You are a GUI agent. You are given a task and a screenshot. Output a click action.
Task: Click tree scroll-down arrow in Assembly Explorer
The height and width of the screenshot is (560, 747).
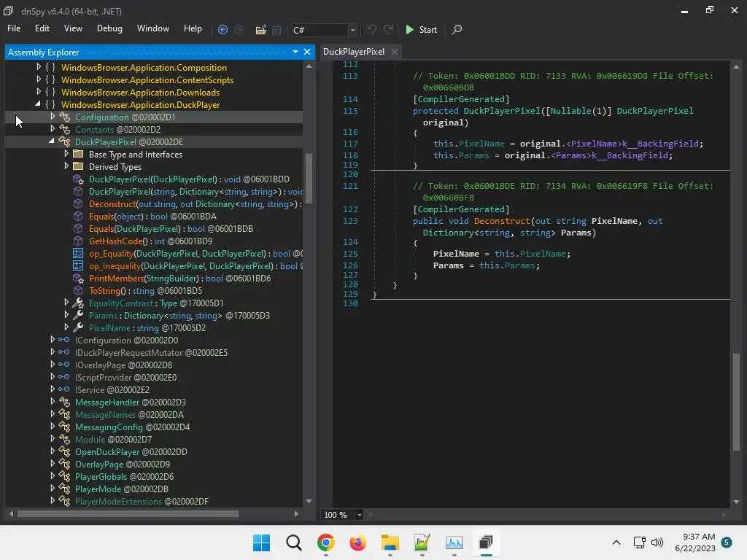pos(309,501)
